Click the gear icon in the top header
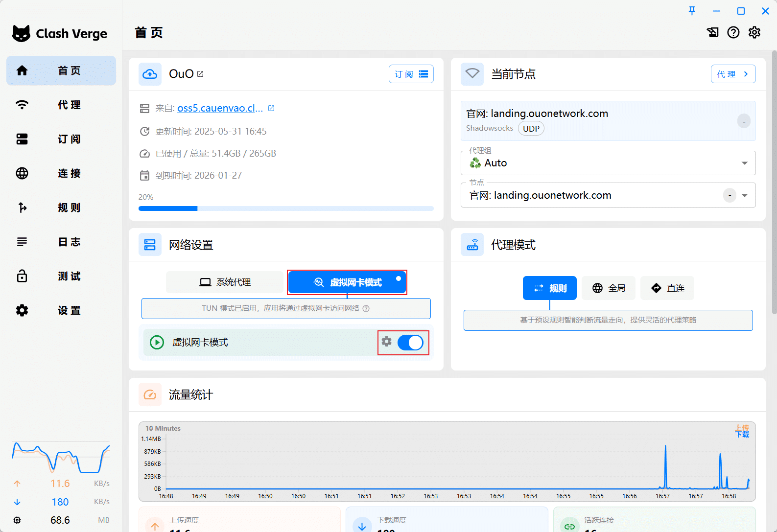Viewport: 777px width, 532px height. [754, 32]
